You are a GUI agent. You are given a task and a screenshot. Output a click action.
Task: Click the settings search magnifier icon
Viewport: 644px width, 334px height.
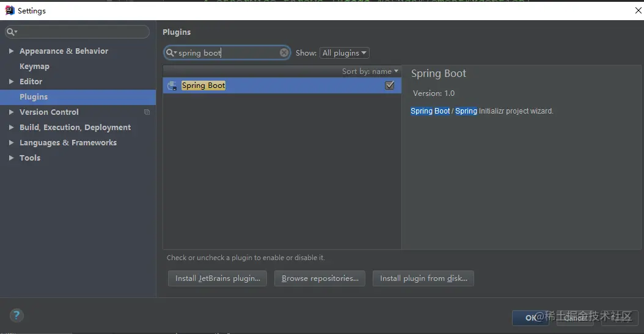[x=12, y=32]
